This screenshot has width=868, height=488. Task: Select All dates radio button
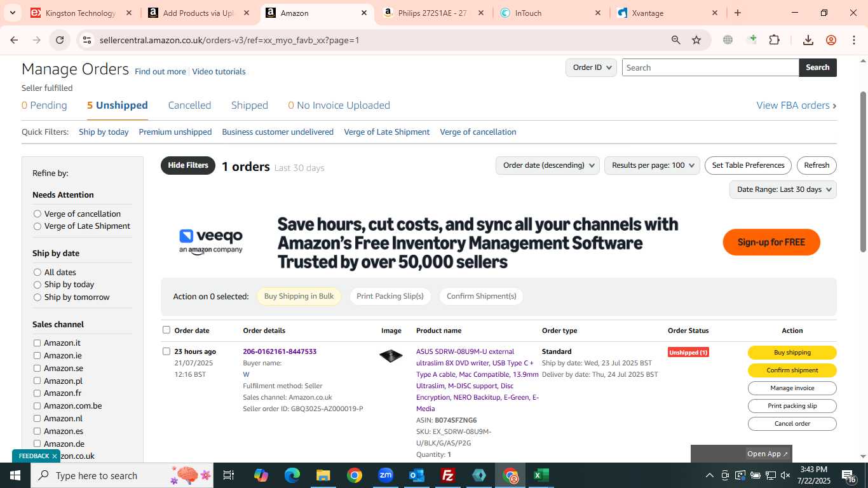coord(37,273)
